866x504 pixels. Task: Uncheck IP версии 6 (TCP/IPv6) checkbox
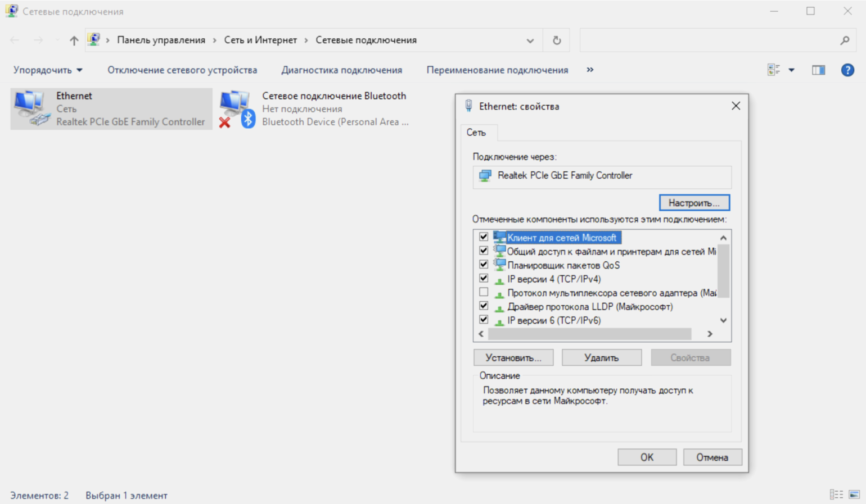point(484,320)
